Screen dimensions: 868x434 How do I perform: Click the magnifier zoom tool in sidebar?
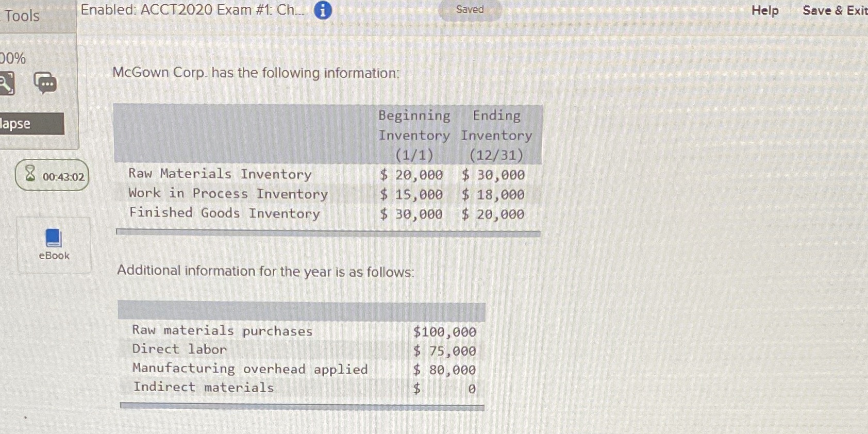(7, 82)
